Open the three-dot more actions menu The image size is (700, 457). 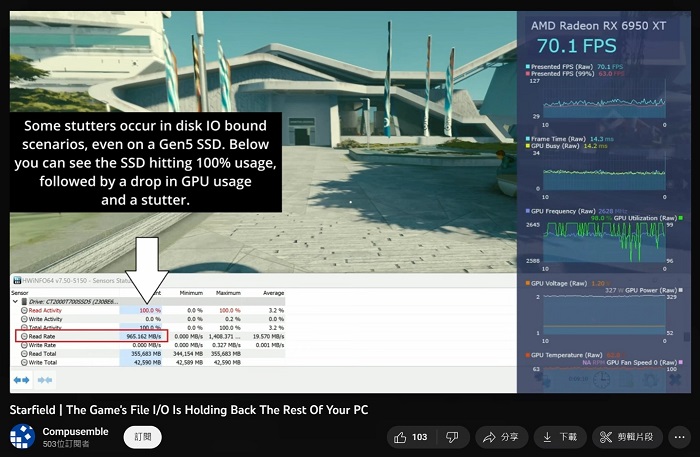pyautogui.click(x=679, y=437)
